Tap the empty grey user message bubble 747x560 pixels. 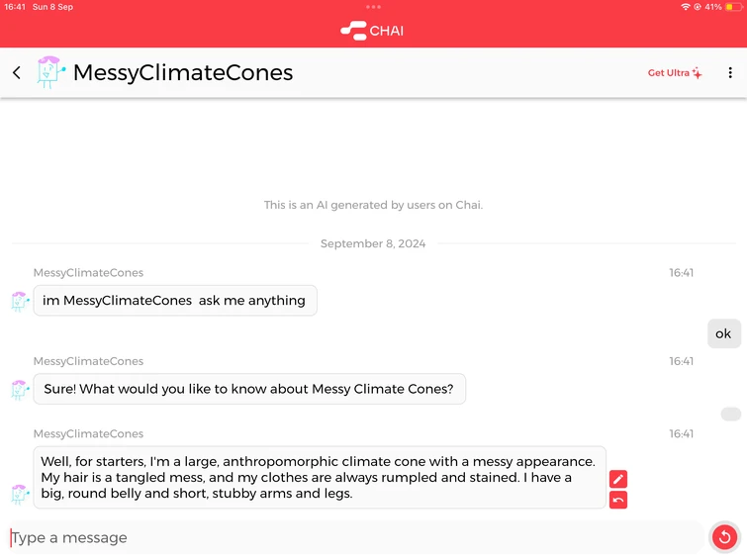pos(730,414)
